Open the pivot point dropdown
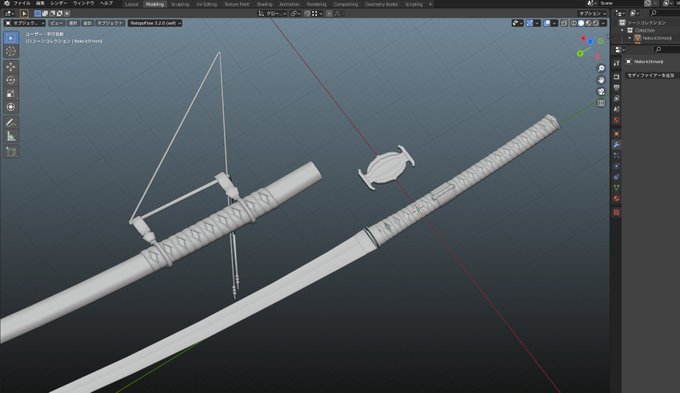 [x=296, y=13]
